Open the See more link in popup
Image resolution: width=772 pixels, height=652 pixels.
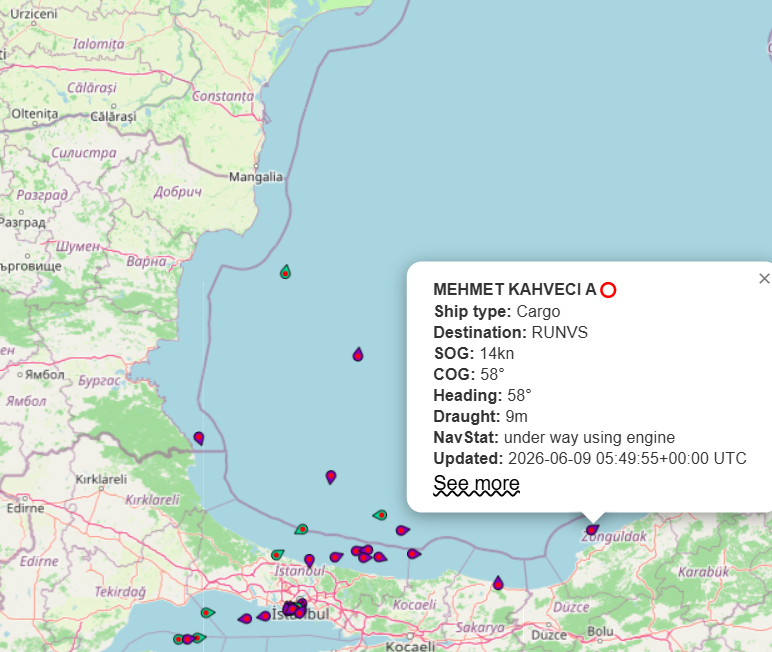(476, 484)
